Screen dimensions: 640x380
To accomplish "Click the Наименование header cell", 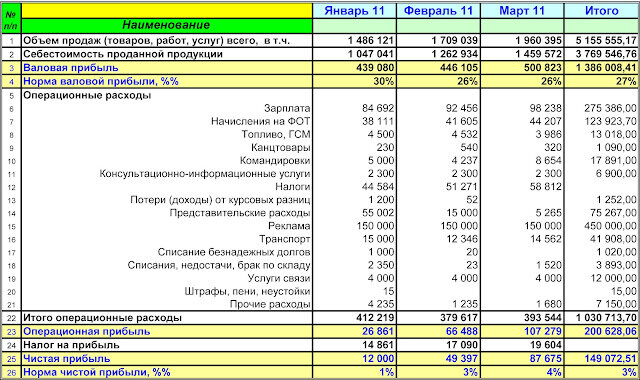I will tap(167, 25).
